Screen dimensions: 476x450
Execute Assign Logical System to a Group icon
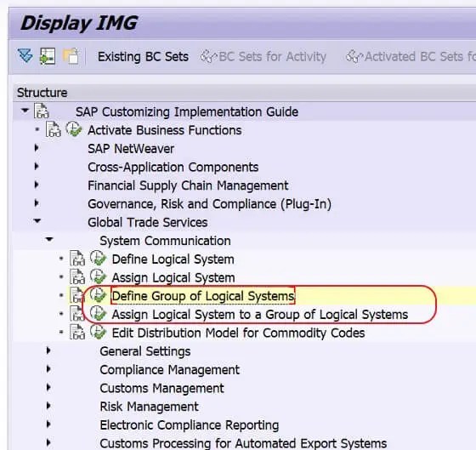point(98,314)
